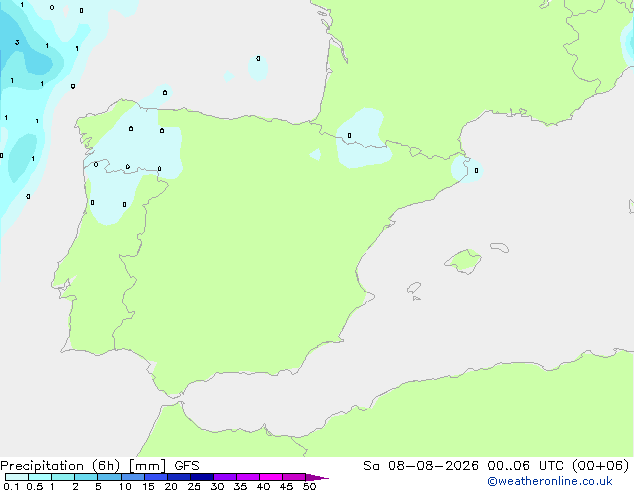Select the 45–50 mm legend swatch
The image size is (634, 490).
[x=294, y=477]
